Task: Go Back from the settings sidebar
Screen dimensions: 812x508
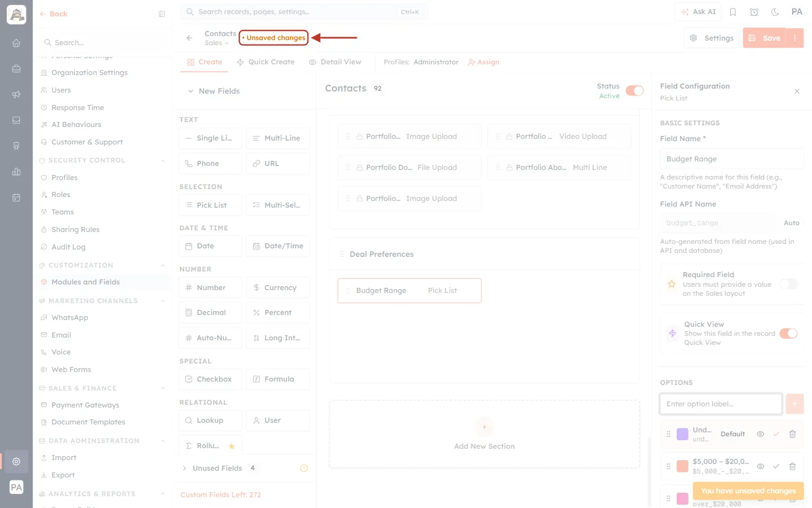Action: pos(54,14)
